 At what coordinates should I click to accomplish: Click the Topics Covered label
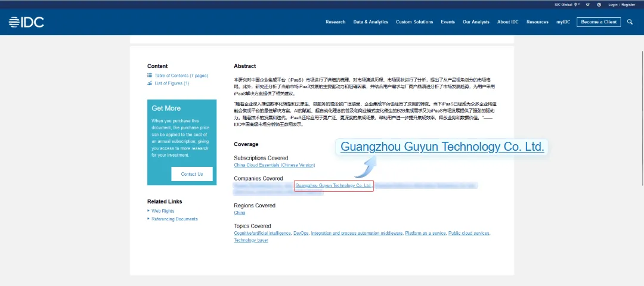[252, 226]
